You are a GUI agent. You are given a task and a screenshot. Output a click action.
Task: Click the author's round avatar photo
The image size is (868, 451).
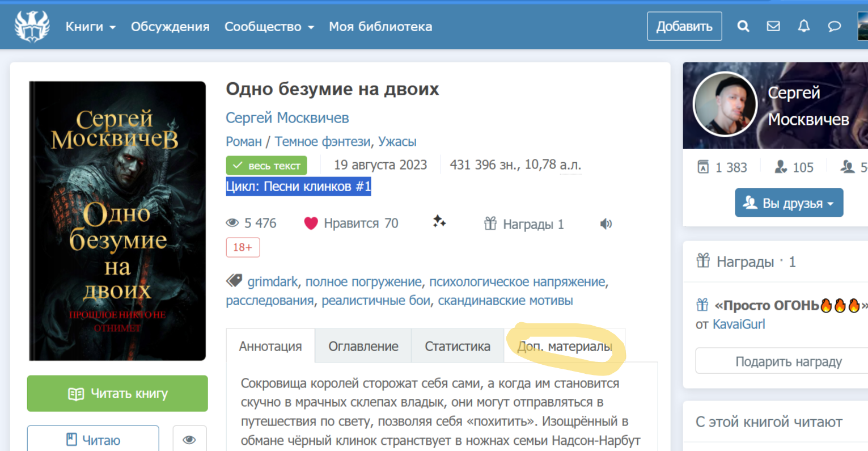[725, 105]
